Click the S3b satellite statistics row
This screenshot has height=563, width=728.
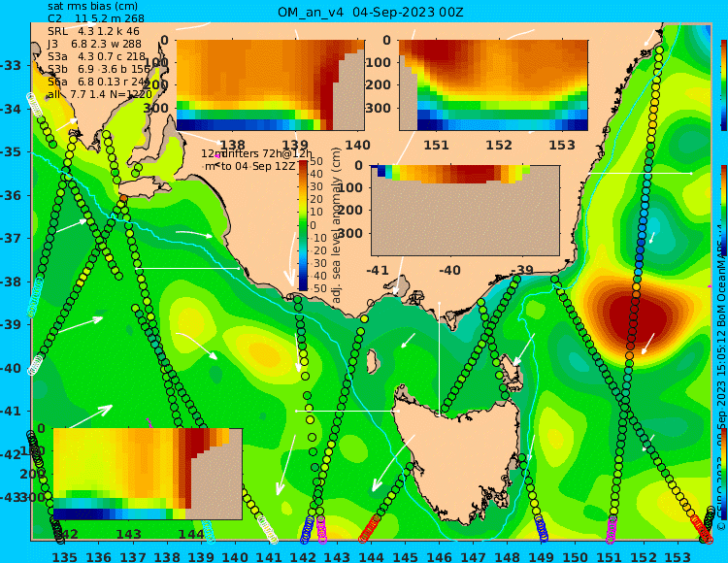99,69
